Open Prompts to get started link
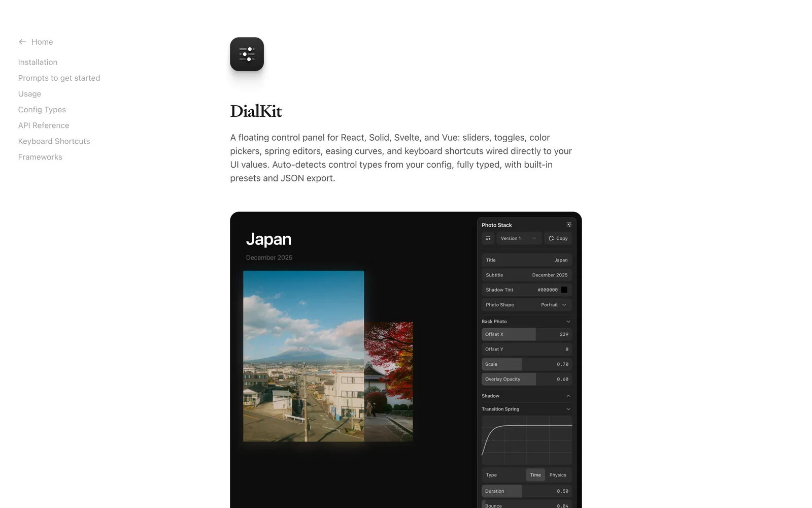 [59, 78]
